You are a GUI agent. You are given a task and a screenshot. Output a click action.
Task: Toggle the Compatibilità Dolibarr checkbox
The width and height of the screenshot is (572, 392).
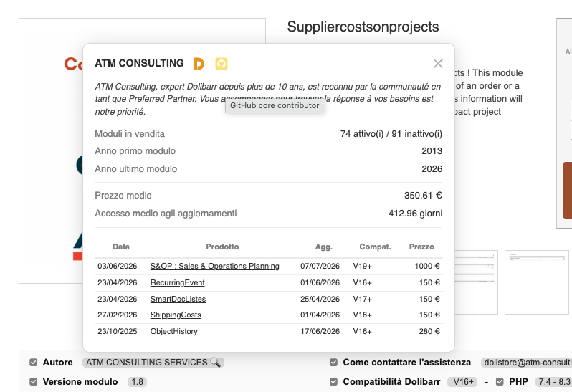(333, 382)
